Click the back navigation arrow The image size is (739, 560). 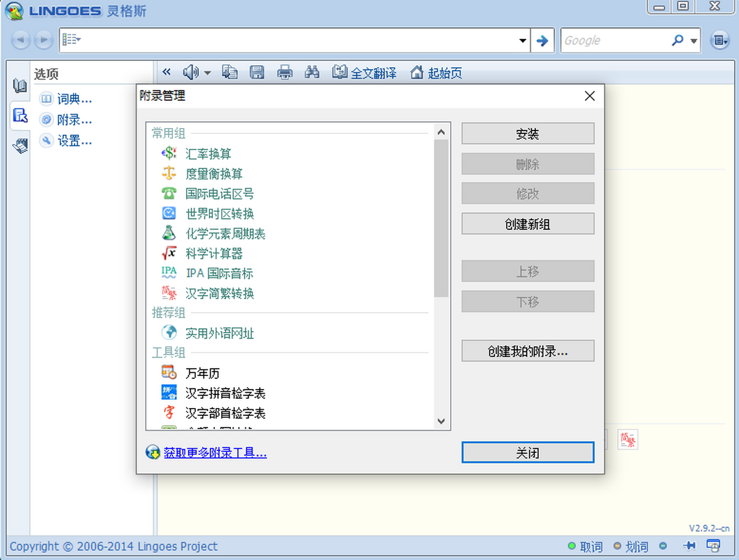tap(21, 41)
